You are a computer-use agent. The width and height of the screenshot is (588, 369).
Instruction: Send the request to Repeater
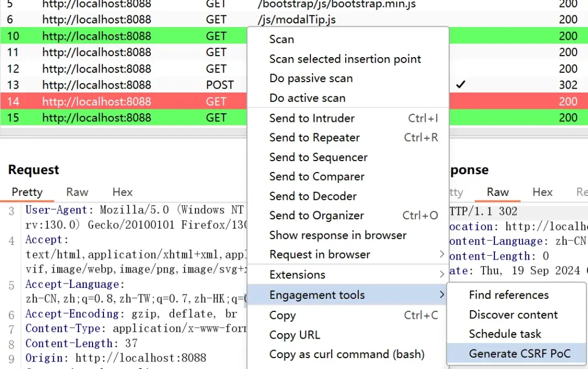(314, 138)
